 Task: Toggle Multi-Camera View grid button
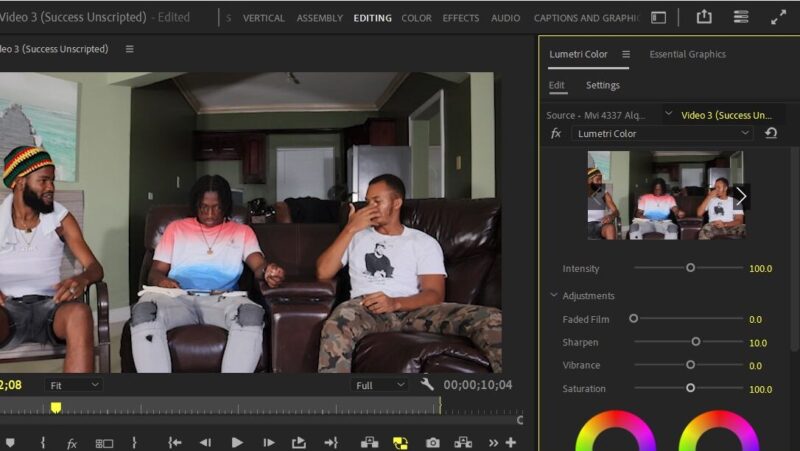click(x=104, y=443)
